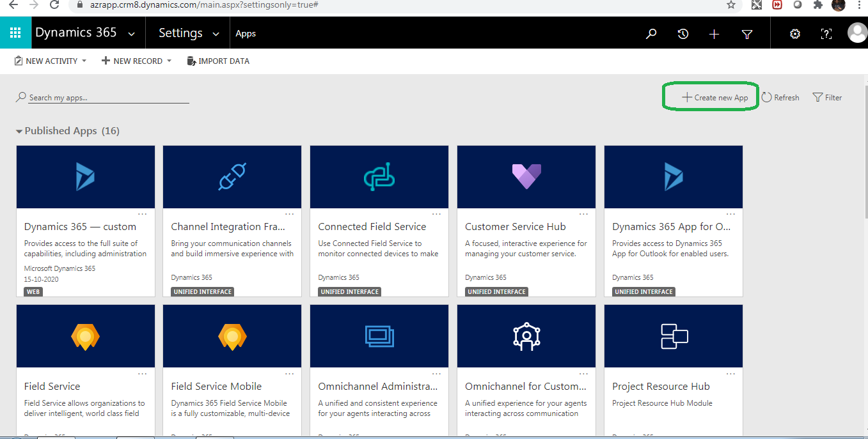The image size is (868, 439).
Task: Open more options on Field Service card
Action: (143, 373)
